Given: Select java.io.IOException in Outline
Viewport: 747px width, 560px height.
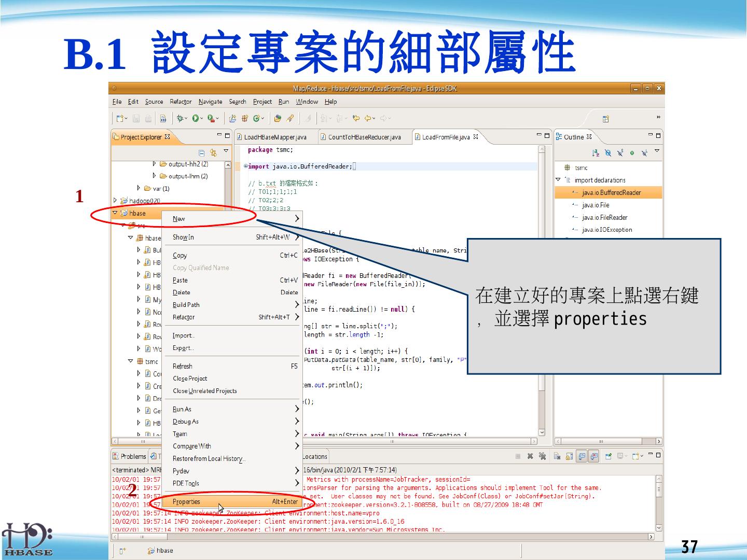Looking at the screenshot, I should [607, 230].
